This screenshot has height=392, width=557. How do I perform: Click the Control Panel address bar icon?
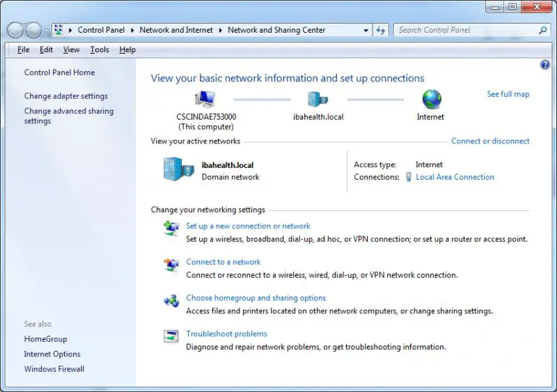click(x=59, y=30)
